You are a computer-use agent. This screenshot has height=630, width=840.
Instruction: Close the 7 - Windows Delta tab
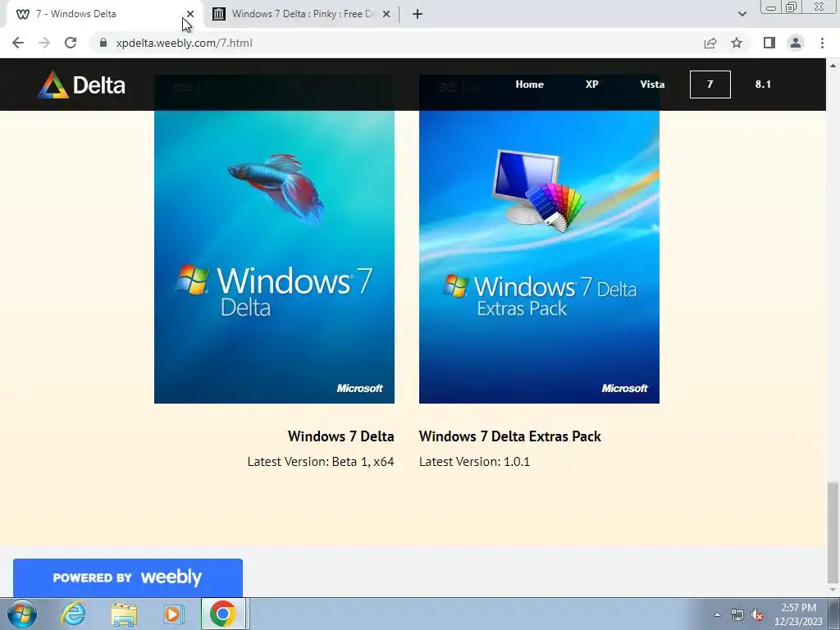coord(190,14)
